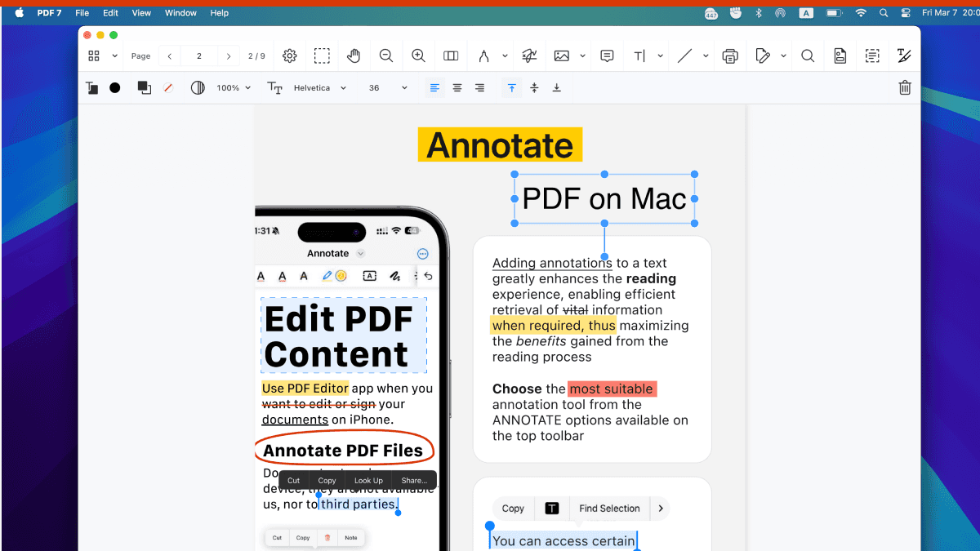Screen dimensions: 980x551
Task: Click the Bluetooth icon in menu bar
Action: 759,13
